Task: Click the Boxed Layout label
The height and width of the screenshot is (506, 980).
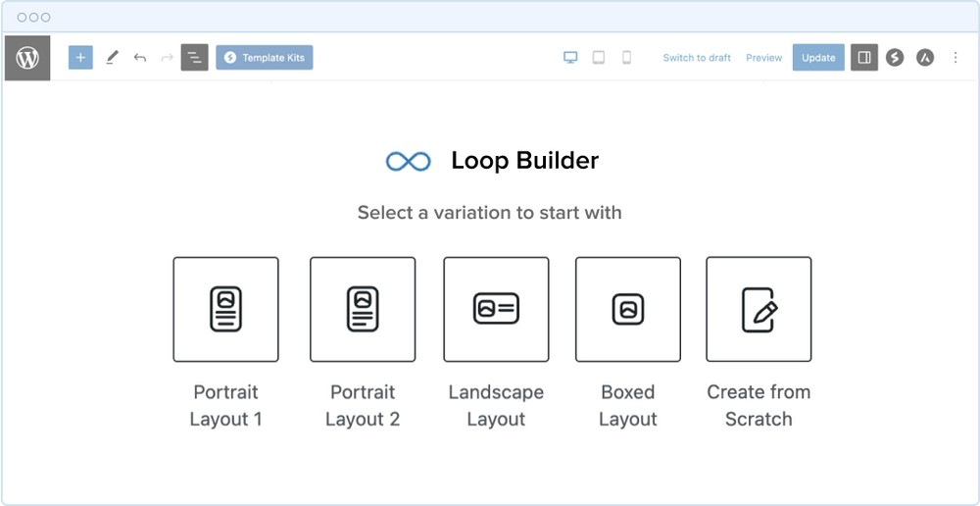Action: point(628,405)
